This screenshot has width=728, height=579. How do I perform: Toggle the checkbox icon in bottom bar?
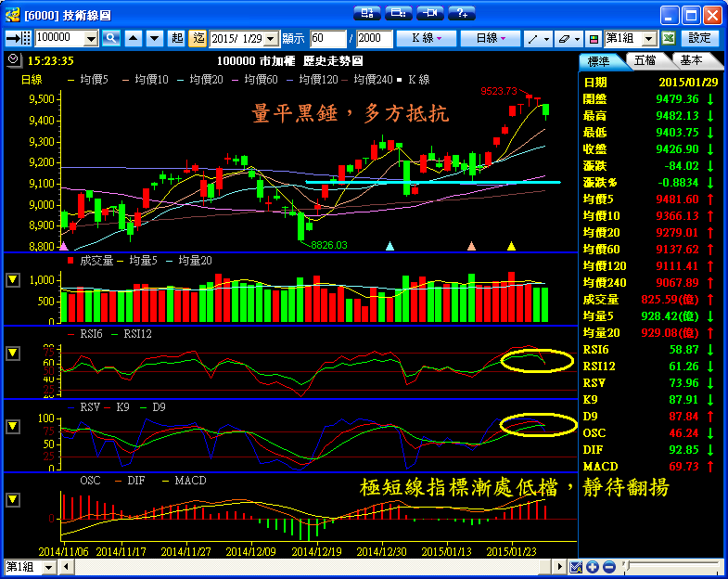(x=576, y=567)
